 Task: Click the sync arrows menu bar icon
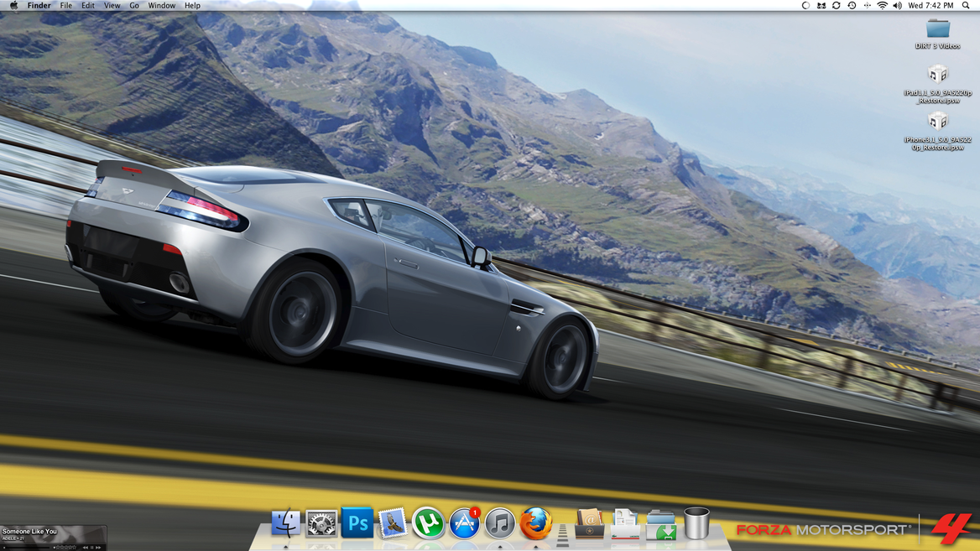pos(836,6)
